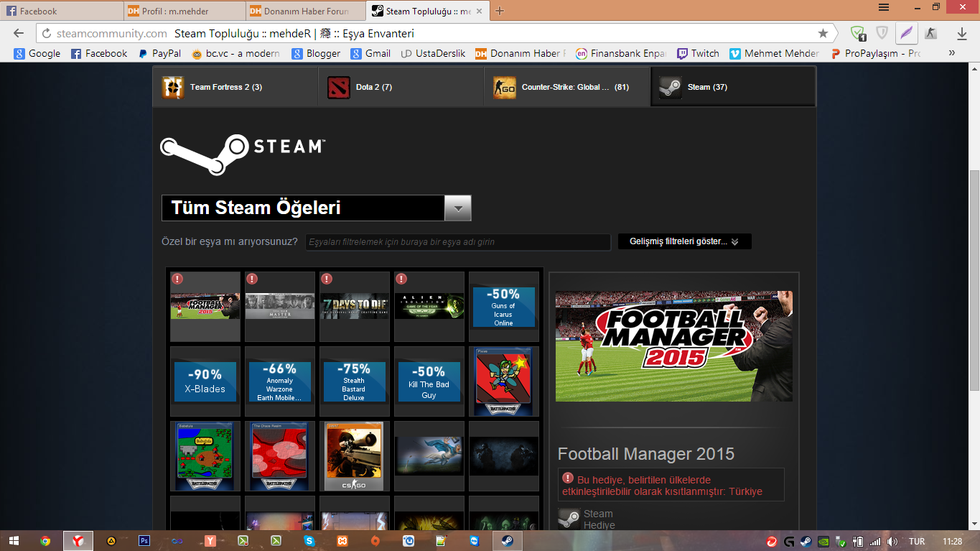
Task: Switch to the Donanım Haber Forum tab
Action: pos(306,11)
